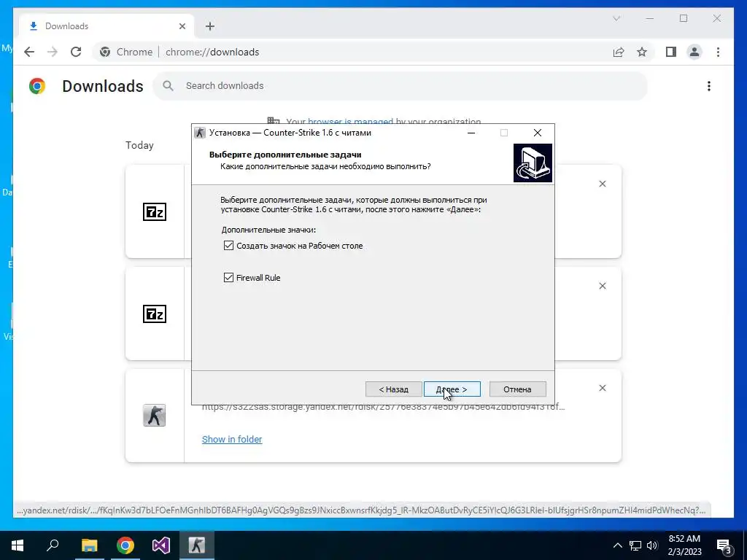The image size is (747, 560).
Task: Open the browser is managed link
Action: point(350,122)
